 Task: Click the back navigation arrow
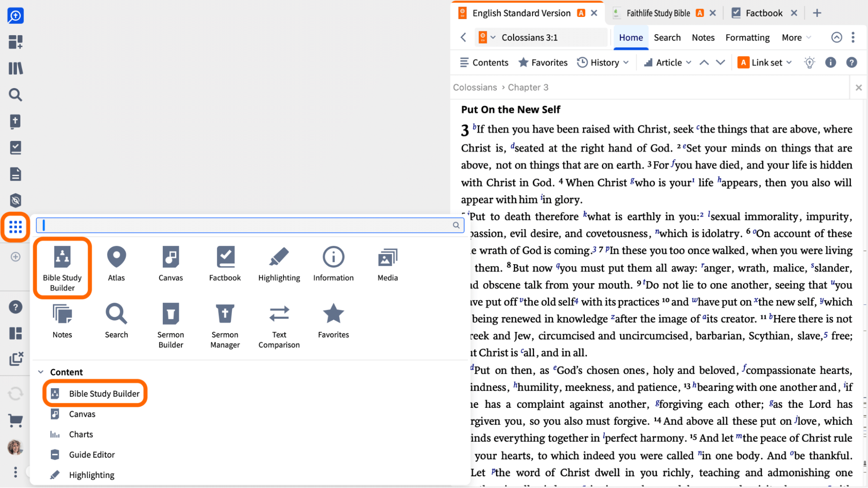pos(463,37)
